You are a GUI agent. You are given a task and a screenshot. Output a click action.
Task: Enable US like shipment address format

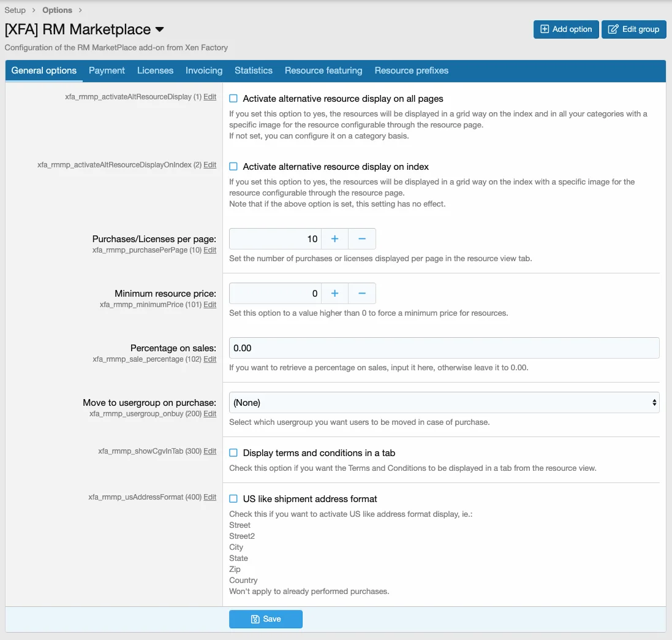[233, 499]
